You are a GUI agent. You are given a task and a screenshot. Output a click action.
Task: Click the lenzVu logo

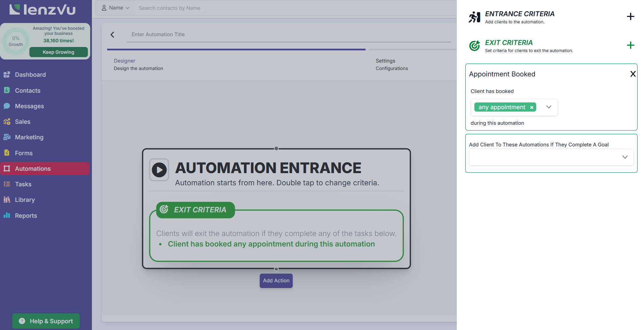click(x=43, y=9)
